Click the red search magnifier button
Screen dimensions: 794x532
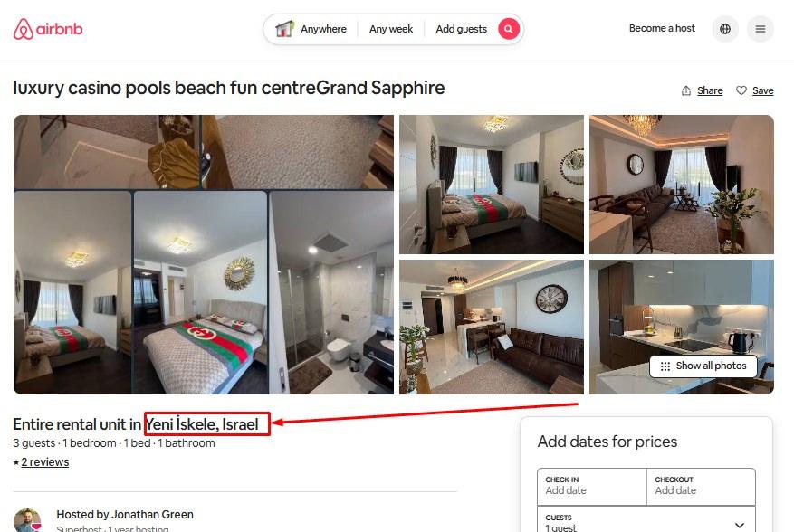pos(509,29)
